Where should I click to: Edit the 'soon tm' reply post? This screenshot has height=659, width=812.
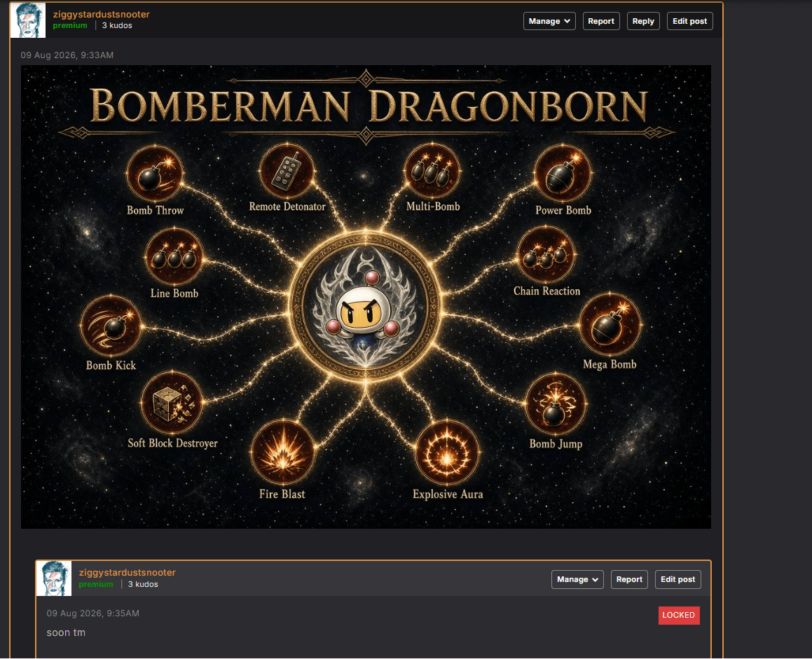tap(678, 579)
